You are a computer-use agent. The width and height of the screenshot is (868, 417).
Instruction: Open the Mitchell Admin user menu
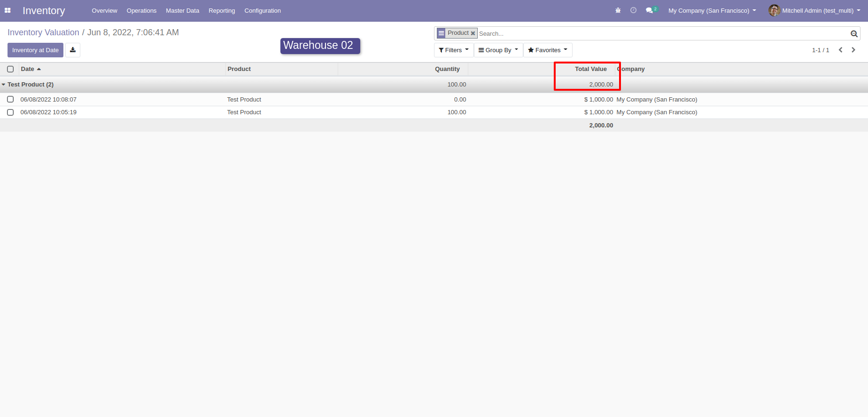point(814,10)
